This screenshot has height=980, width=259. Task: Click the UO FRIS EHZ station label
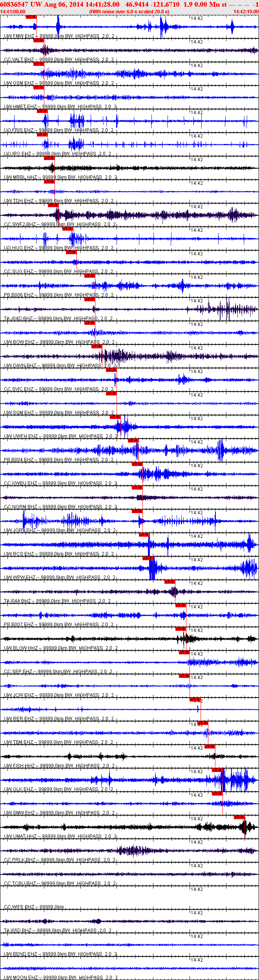click(x=59, y=130)
